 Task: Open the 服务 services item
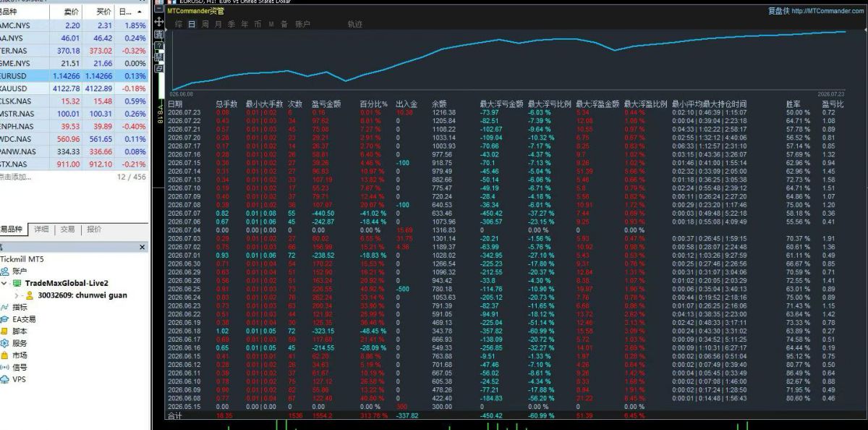pos(14,343)
